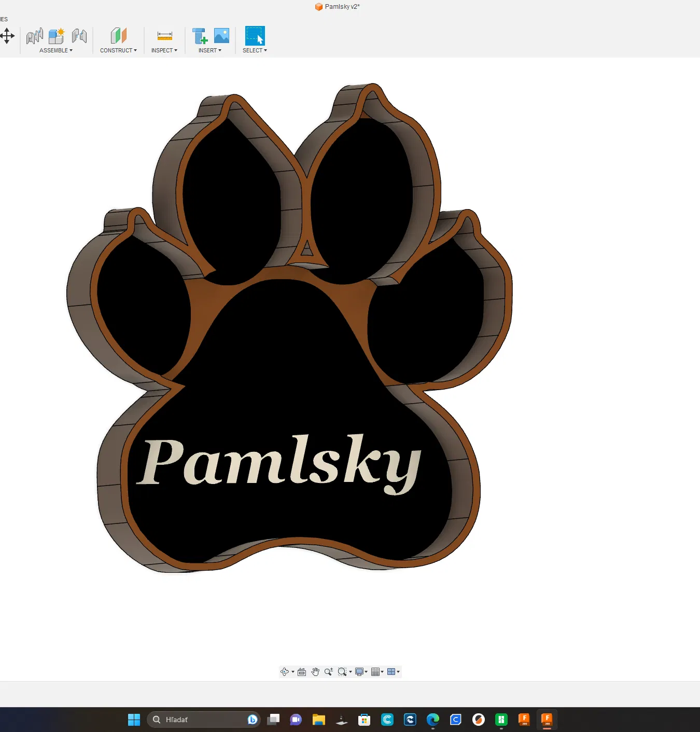Open Microsoft Edge from the taskbar
The image size is (700, 732).
coord(433,720)
